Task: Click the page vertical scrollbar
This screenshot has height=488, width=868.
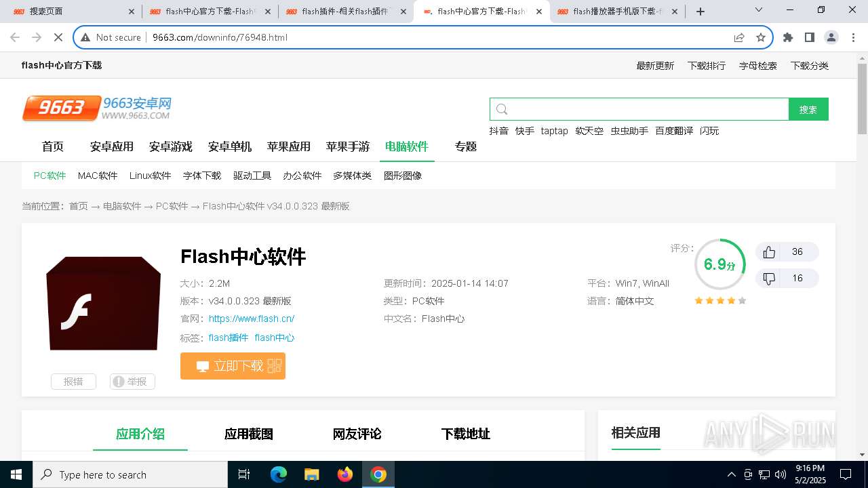Action: [x=862, y=100]
